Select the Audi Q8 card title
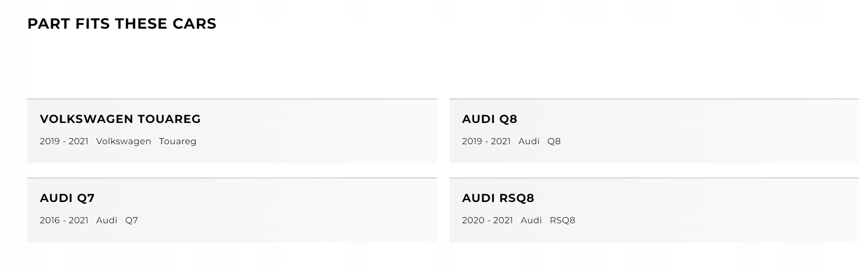The width and height of the screenshot is (868, 269). pyautogui.click(x=489, y=119)
